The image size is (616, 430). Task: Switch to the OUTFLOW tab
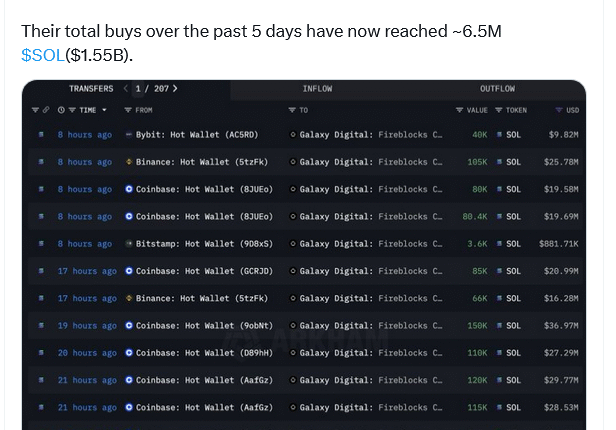pos(497,89)
